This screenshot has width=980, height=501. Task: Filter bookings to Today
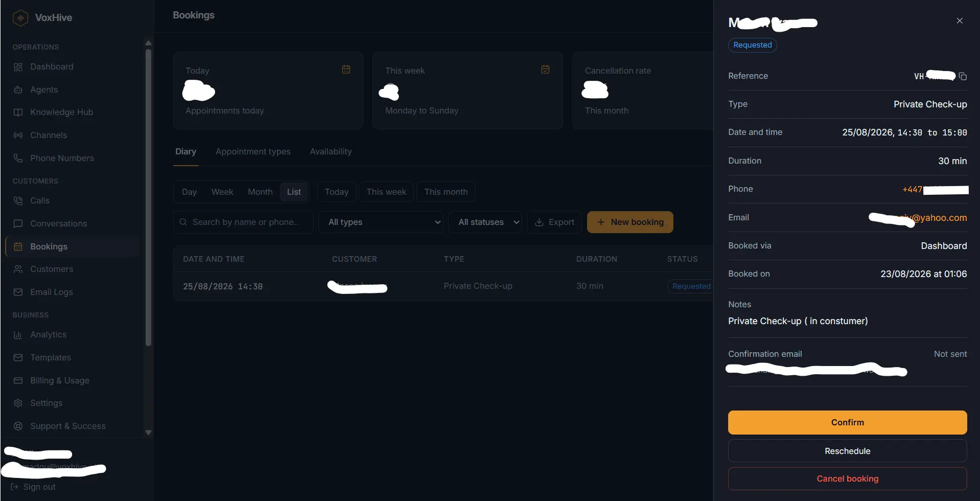[337, 192]
